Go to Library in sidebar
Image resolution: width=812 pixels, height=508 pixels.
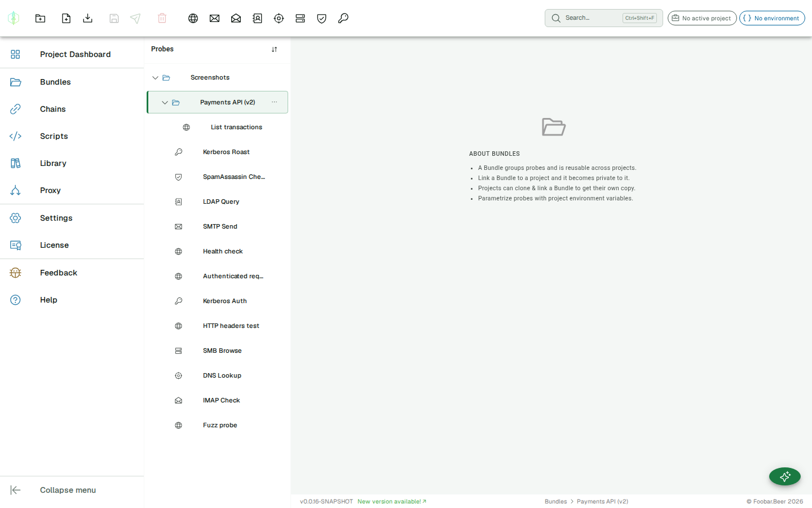[x=72, y=163]
